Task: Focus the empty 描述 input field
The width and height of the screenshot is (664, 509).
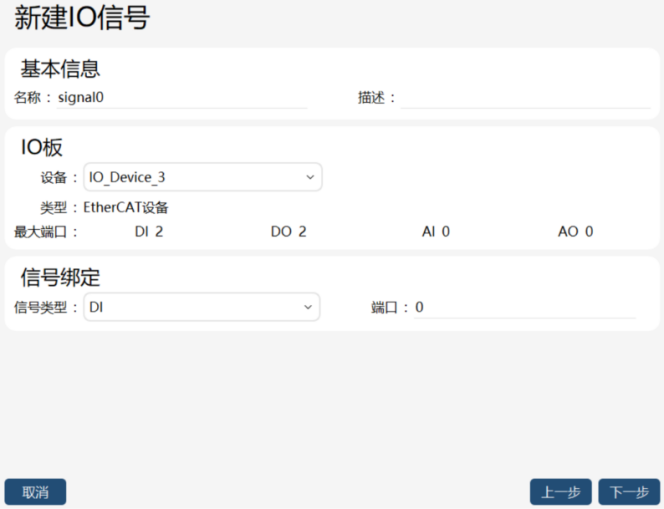Action: click(526, 98)
